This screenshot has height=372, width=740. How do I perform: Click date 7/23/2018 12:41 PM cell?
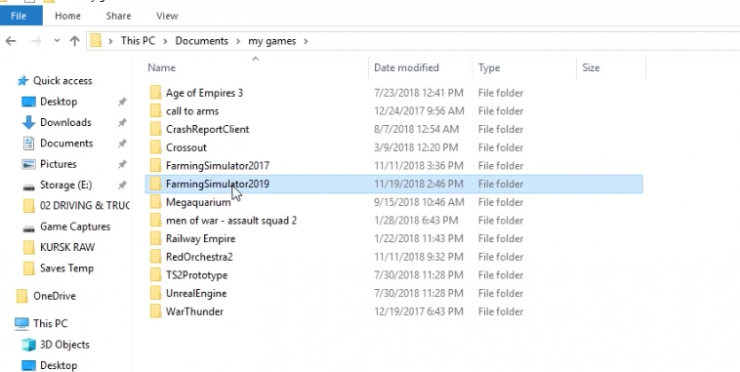pos(419,93)
